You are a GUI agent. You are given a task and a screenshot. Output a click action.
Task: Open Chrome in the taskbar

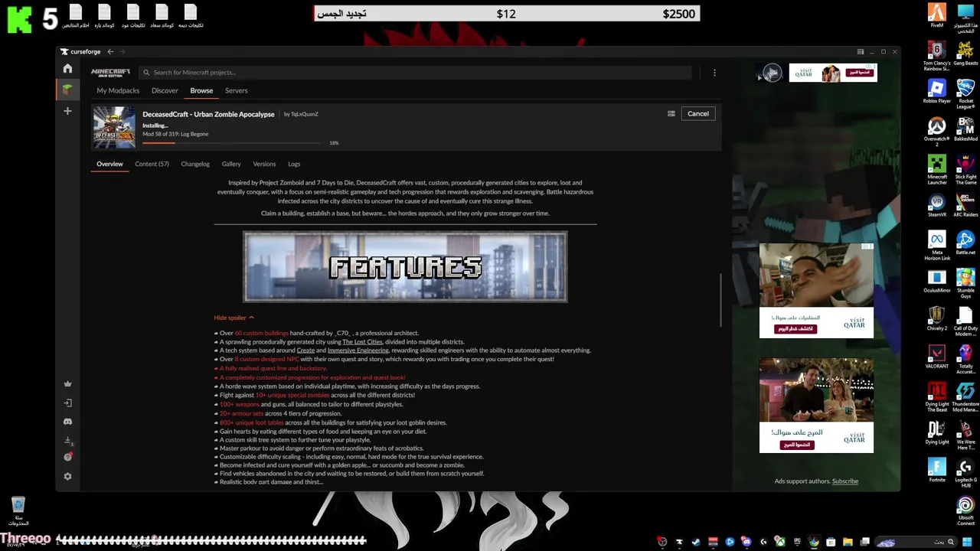814,542
